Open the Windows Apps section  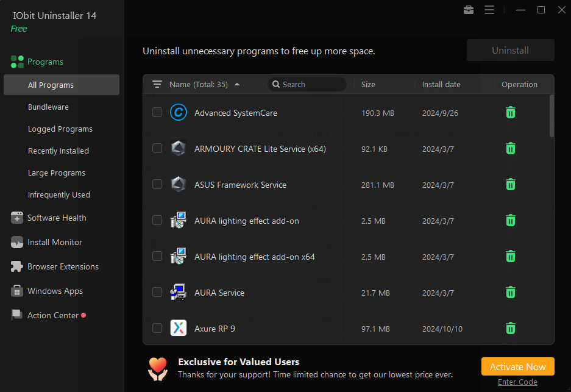[x=55, y=291]
